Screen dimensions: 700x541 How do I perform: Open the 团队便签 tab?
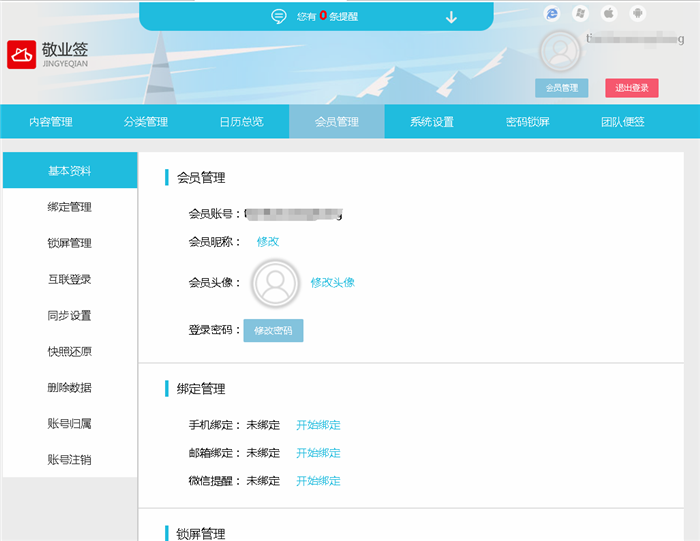622,122
